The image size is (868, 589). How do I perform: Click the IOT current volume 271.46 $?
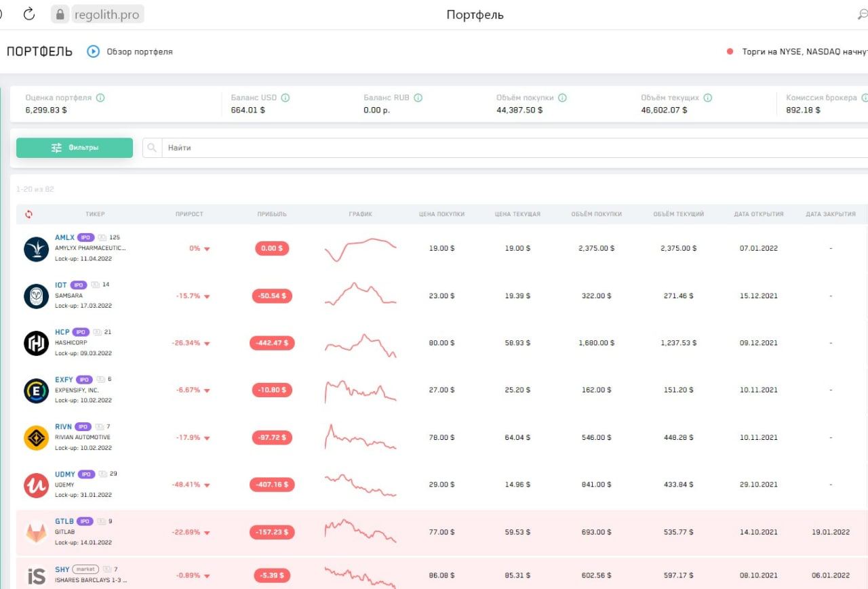coord(679,296)
